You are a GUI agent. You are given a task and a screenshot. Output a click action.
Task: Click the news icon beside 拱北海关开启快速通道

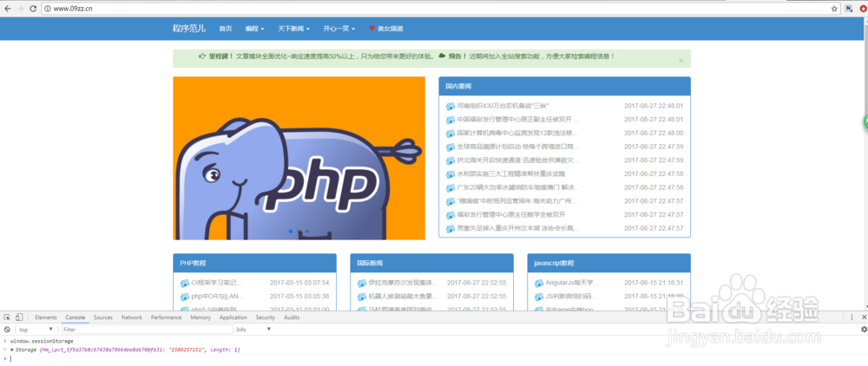coord(450,160)
